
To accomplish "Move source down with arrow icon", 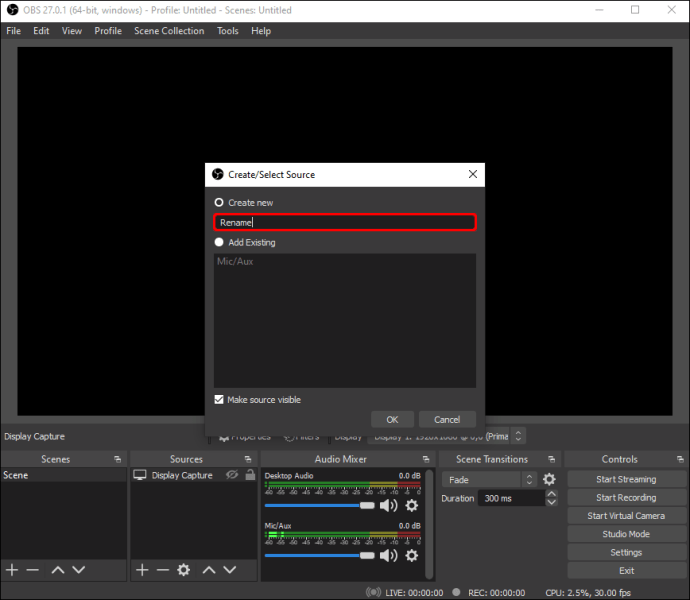I will click(x=230, y=570).
